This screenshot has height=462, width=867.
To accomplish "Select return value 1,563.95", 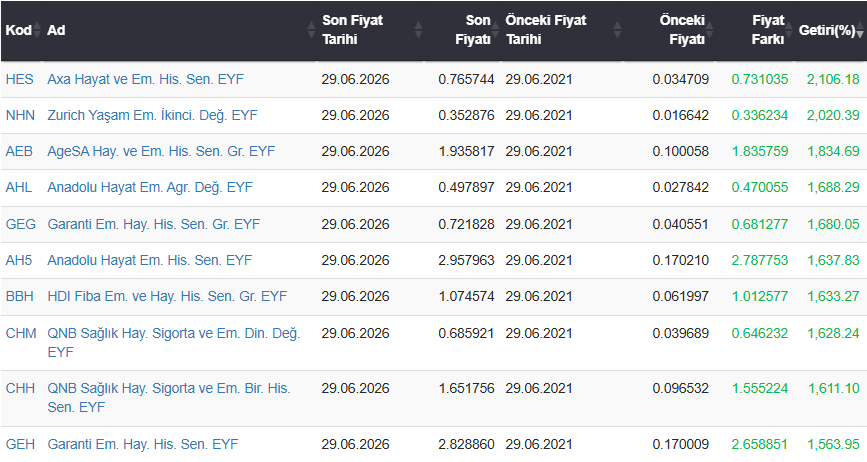I will (x=833, y=444).
